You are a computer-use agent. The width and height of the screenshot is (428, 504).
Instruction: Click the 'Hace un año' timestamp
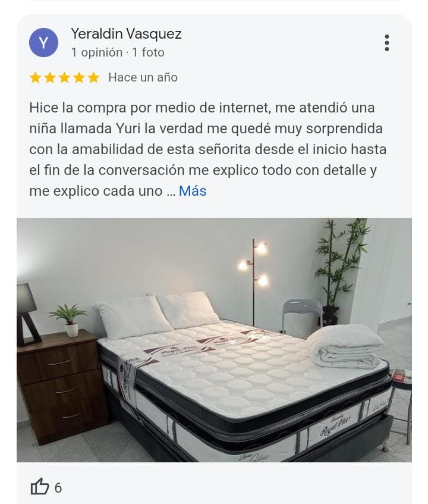[x=143, y=77]
